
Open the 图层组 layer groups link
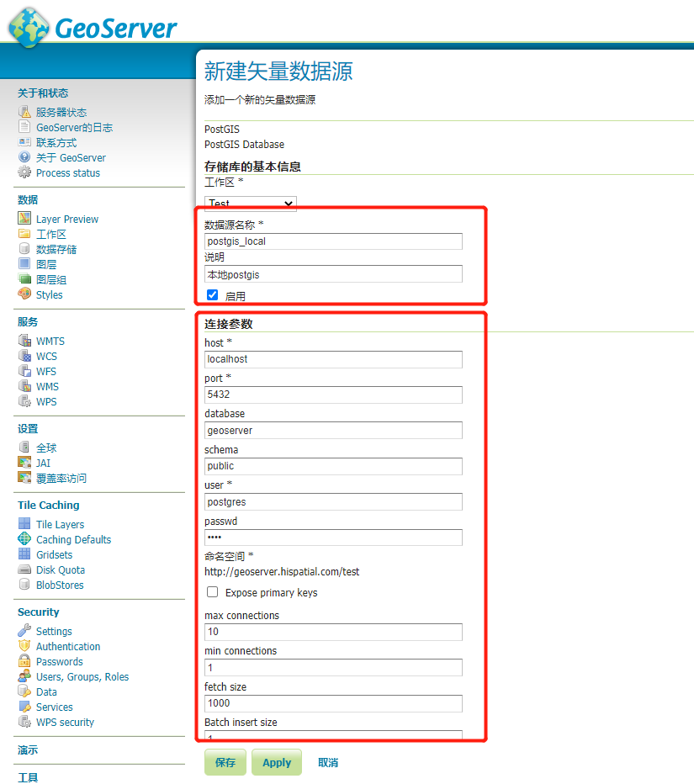click(51, 280)
